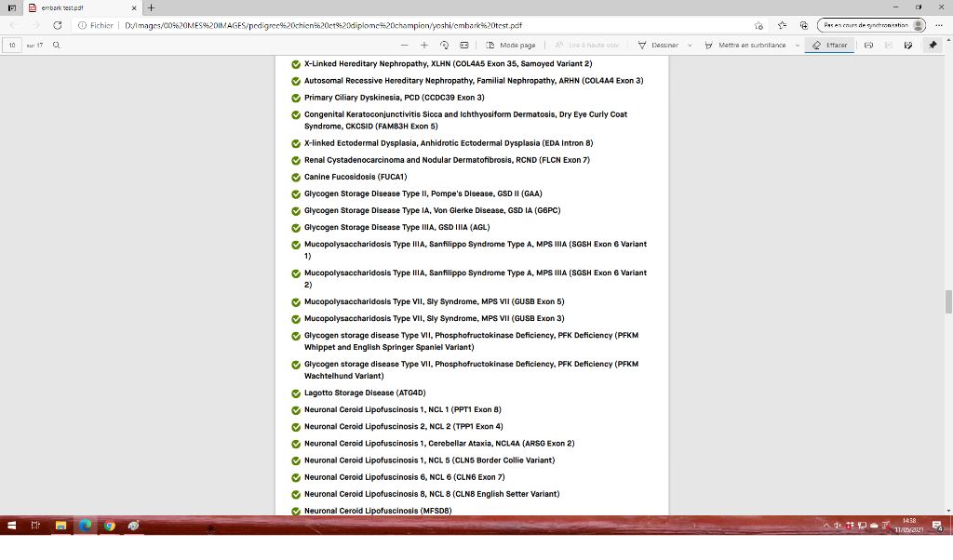Click the page number input field
Image resolution: width=953 pixels, height=560 pixels.
(x=13, y=45)
